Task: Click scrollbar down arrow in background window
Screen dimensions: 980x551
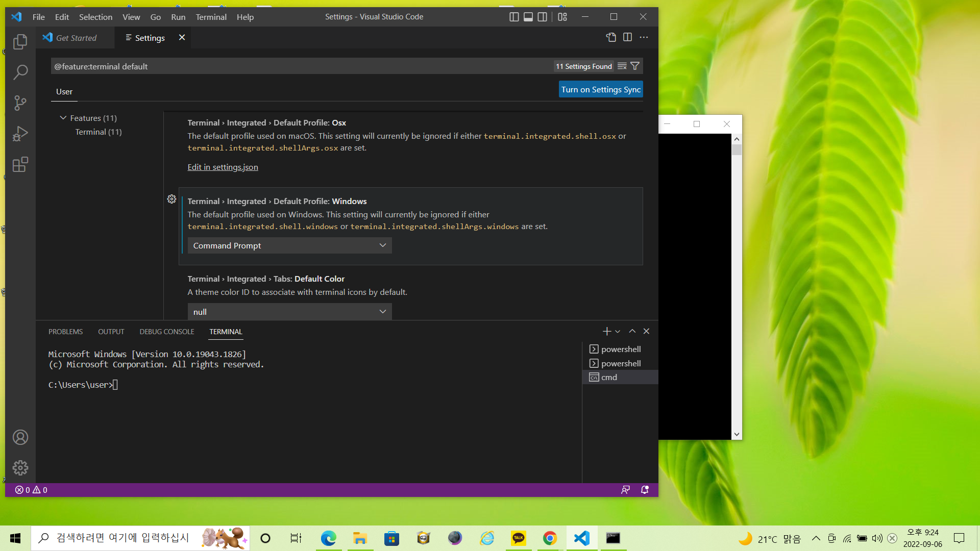Action: [x=737, y=434]
